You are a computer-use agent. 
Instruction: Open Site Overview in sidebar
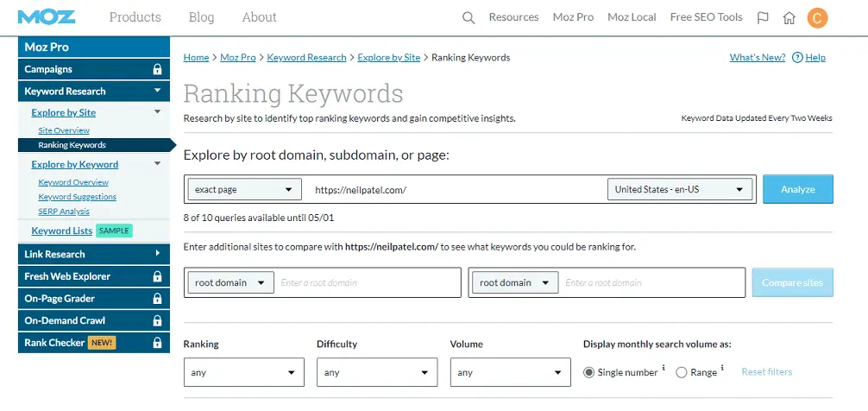64,130
